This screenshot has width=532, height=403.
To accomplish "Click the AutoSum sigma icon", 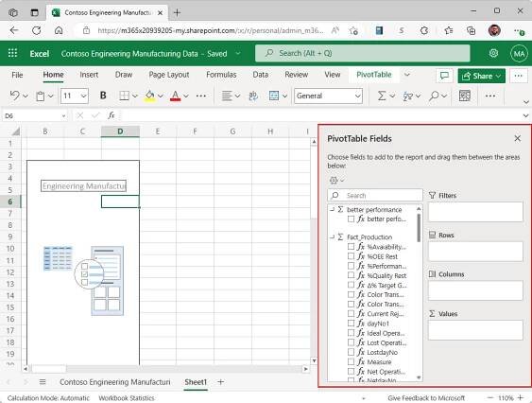I will click(382, 96).
